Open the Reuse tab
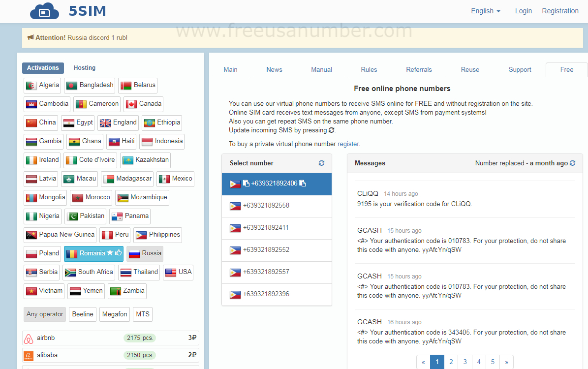 point(470,70)
